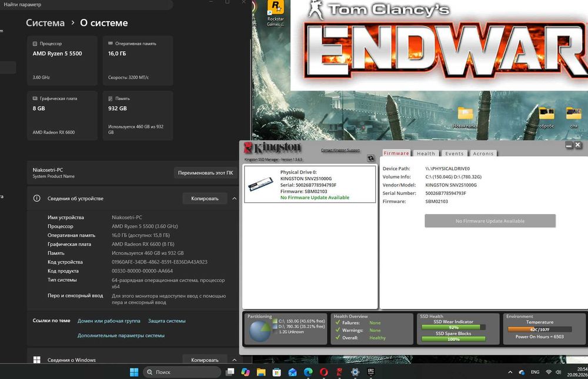The height and width of the screenshot is (379, 588).
Task: Switch to the Health tab
Action: [426, 154]
